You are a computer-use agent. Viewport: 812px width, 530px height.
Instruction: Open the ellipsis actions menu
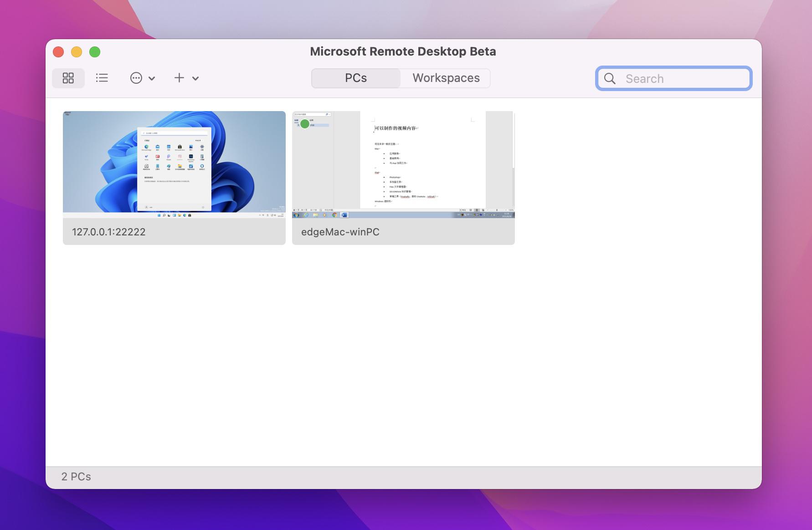tap(136, 78)
